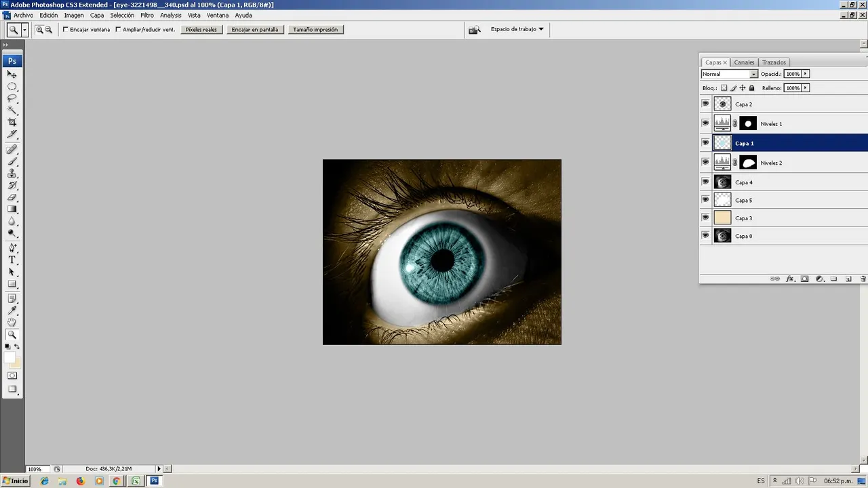Enable Ampliar/reducir vent. checkbox
The height and width of the screenshot is (488, 868).
pos(119,30)
